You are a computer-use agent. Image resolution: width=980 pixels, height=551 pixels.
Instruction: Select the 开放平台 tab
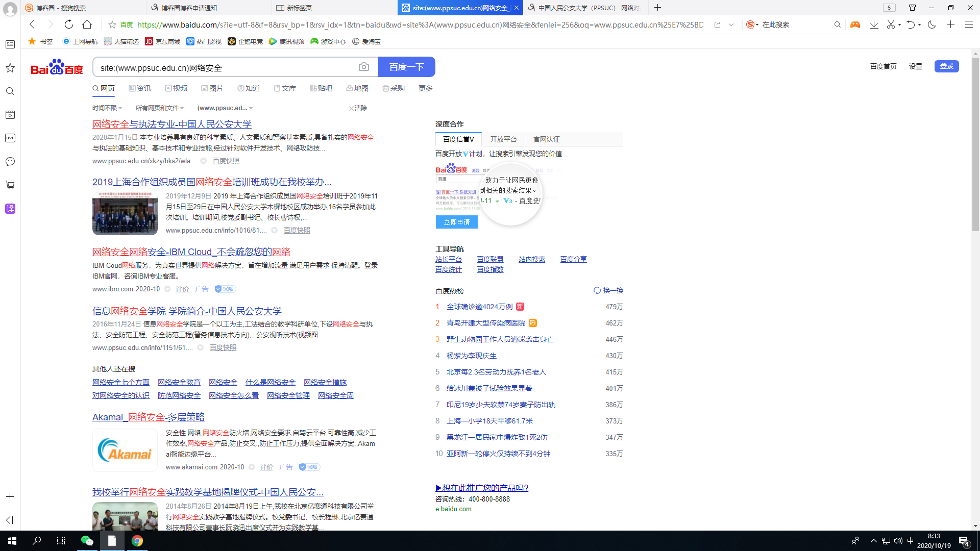[503, 139]
